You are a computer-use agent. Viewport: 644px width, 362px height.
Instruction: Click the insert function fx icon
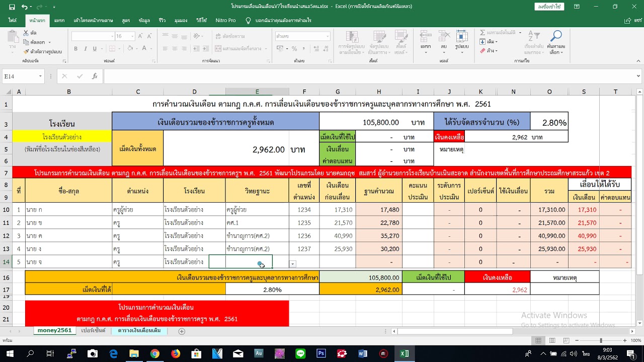pyautogui.click(x=95, y=76)
